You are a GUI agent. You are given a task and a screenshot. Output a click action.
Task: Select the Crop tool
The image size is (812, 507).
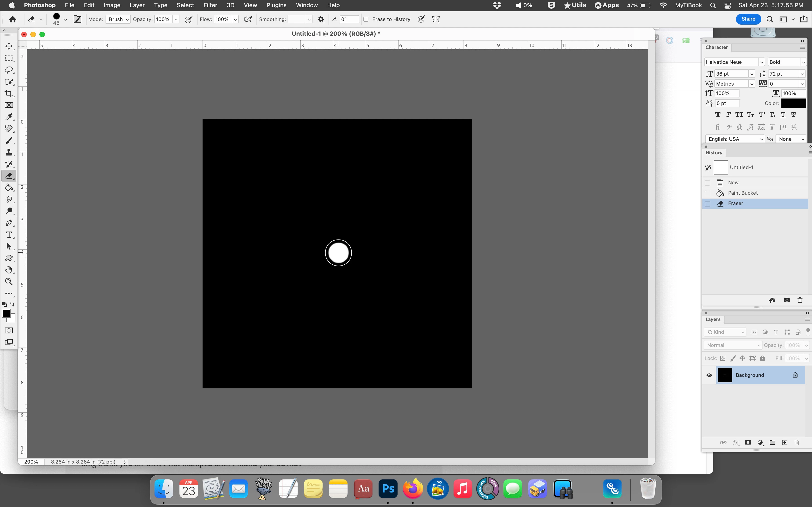coord(9,93)
